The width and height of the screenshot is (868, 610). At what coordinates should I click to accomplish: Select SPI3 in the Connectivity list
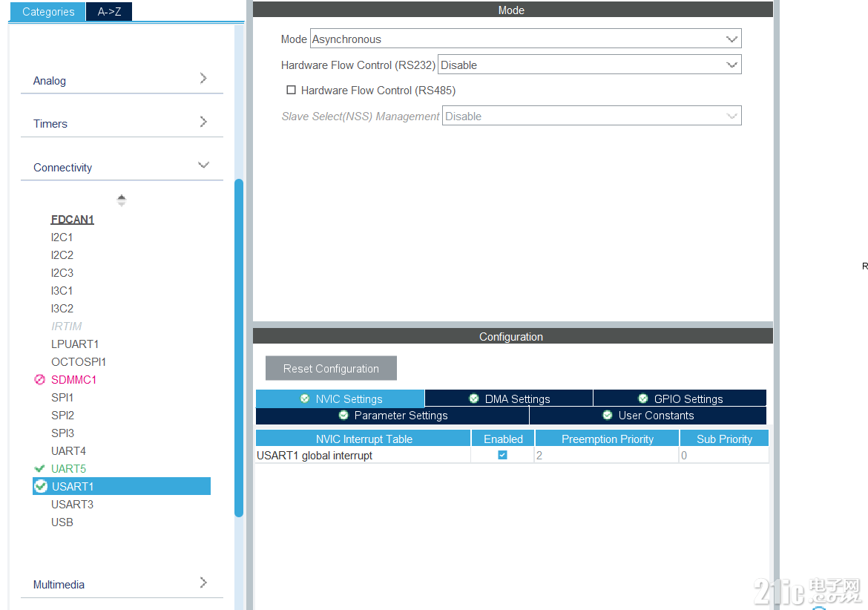click(x=62, y=433)
